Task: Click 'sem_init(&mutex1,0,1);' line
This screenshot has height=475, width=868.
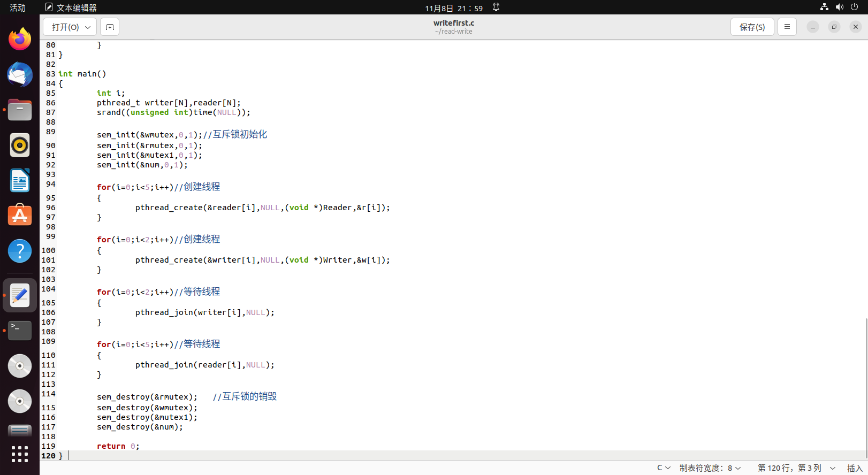Action: click(149, 155)
